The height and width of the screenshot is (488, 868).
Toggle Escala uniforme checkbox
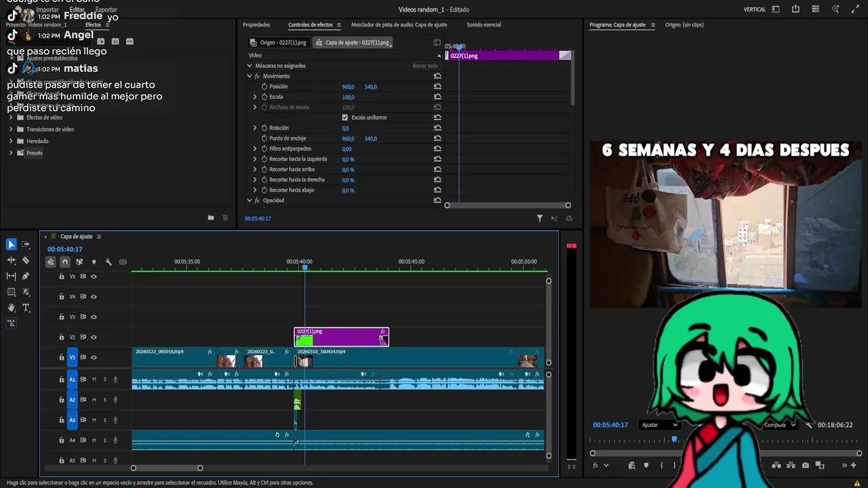coord(345,118)
